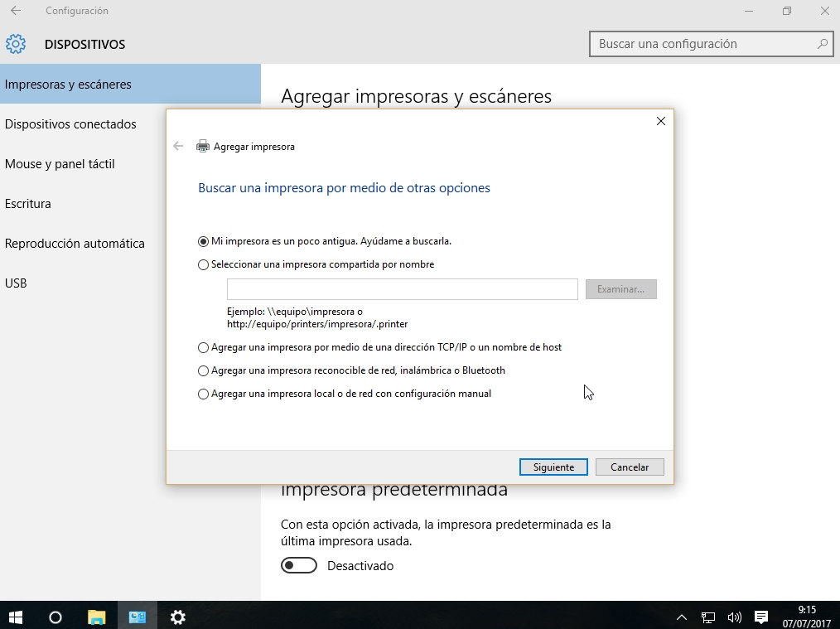Screen dimensions: 840x629
Task: Click the Cancelar button
Action: [x=630, y=467]
